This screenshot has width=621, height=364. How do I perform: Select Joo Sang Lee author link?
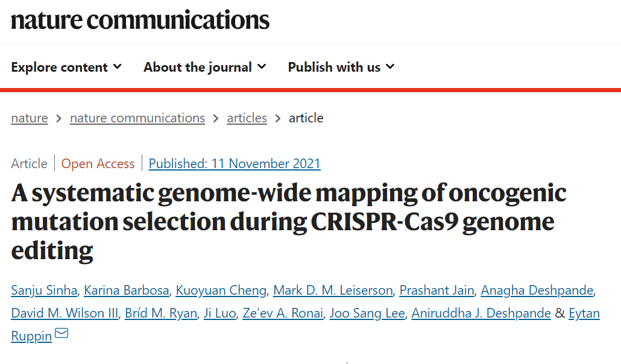pos(367,313)
